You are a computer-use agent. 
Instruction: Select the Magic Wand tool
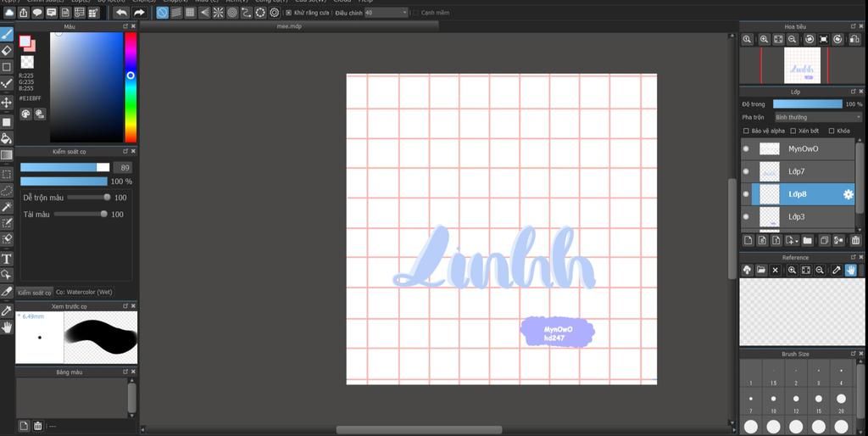point(7,207)
